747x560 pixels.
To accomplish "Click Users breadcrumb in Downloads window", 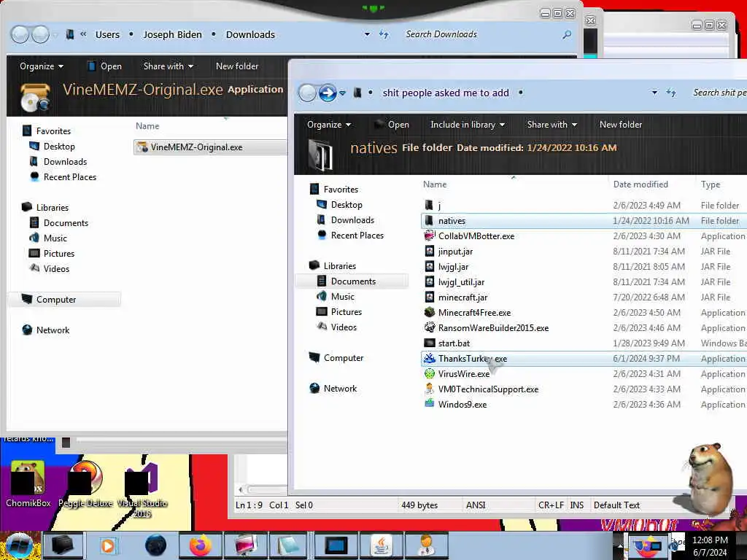I will click(107, 34).
